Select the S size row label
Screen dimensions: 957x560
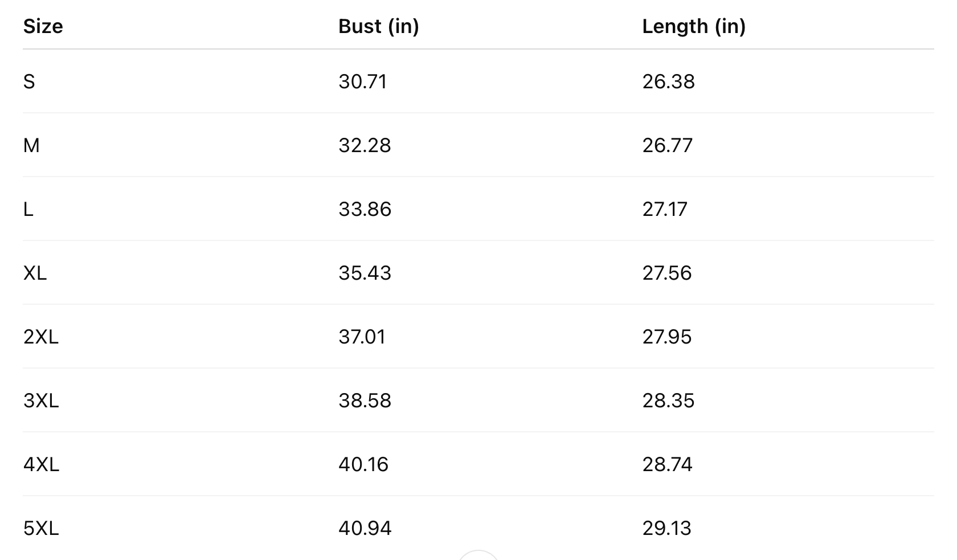(x=29, y=82)
